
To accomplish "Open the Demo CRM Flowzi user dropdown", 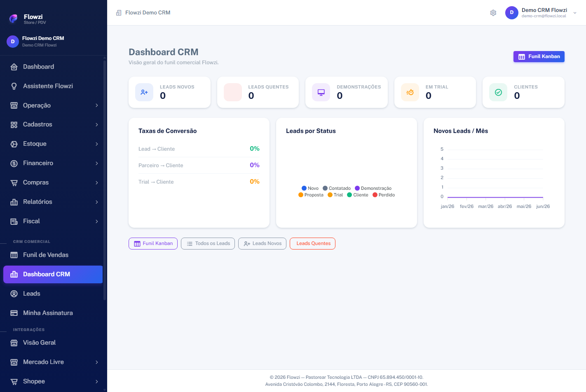I will [541, 13].
